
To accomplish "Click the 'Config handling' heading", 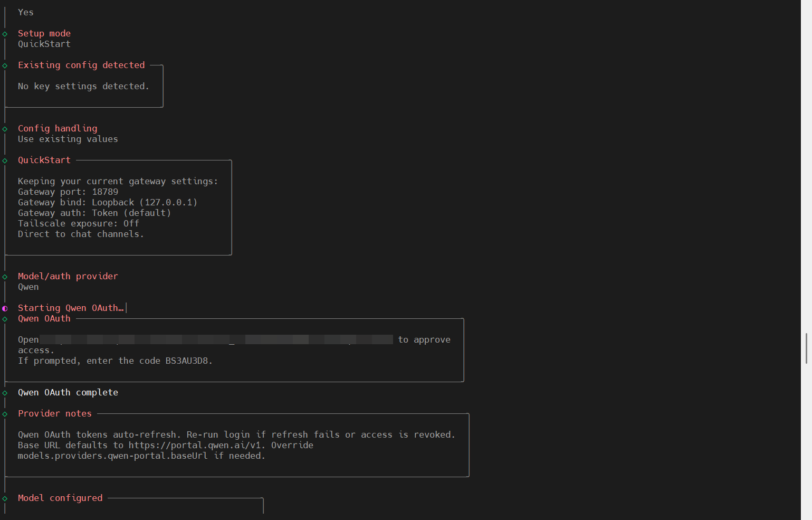I will pos(58,128).
